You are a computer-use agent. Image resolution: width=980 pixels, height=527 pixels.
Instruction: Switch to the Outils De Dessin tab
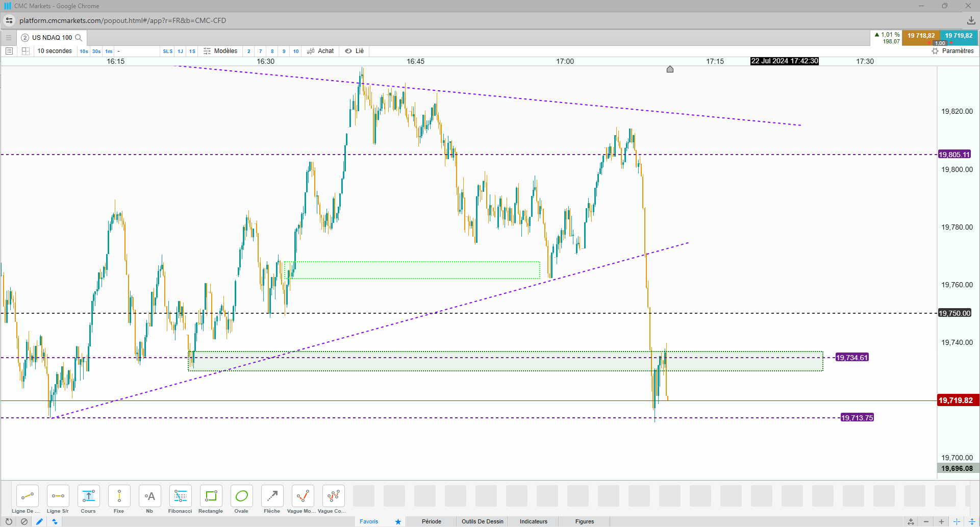tap(483, 521)
